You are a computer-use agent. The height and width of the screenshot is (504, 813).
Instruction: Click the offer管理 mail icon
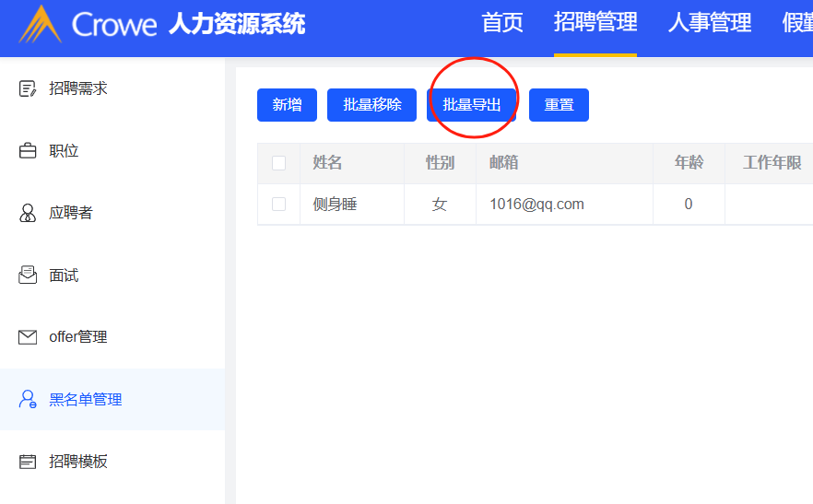pos(28,337)
